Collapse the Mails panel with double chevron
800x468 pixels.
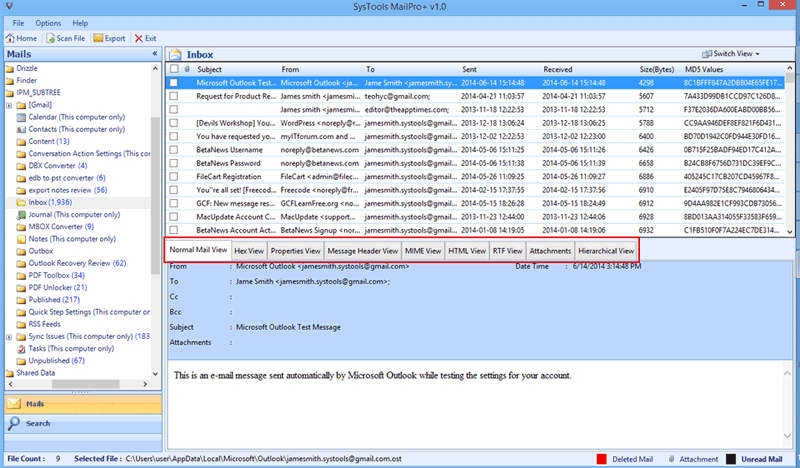coord(155,54)
